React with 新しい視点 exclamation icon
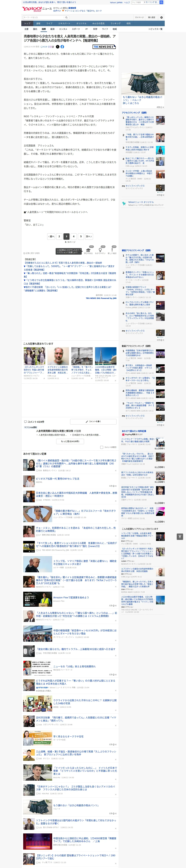The height and width of the screenshot is (868, 186). (x=112, y=250)
